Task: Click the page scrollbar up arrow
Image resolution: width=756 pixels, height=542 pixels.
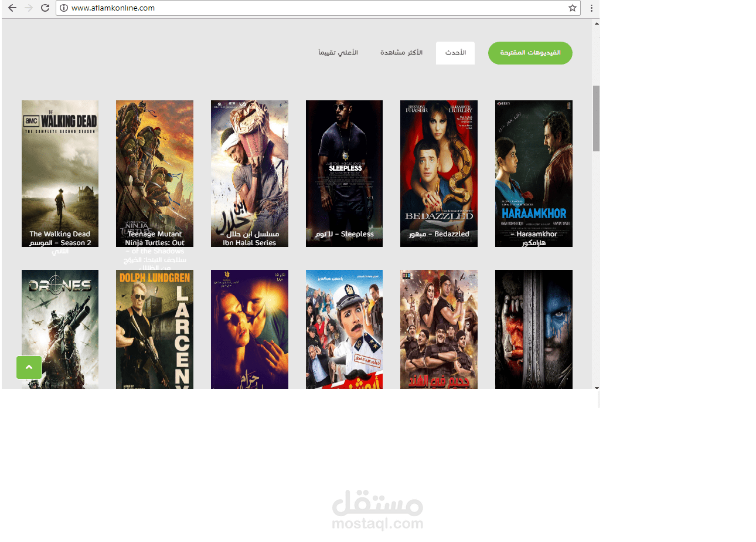Action: pyautogui.click(x=597, y=23)
